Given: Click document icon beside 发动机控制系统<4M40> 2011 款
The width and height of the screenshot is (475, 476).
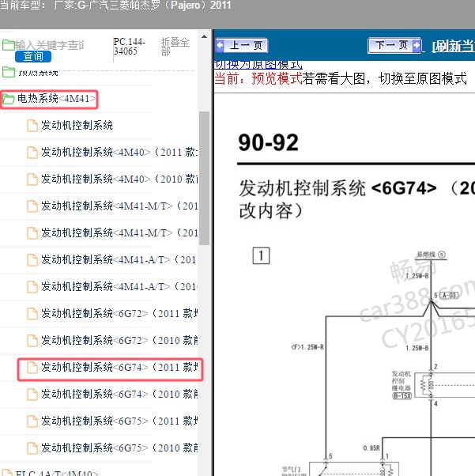Looking at the screenshot, I should point(32,153).
